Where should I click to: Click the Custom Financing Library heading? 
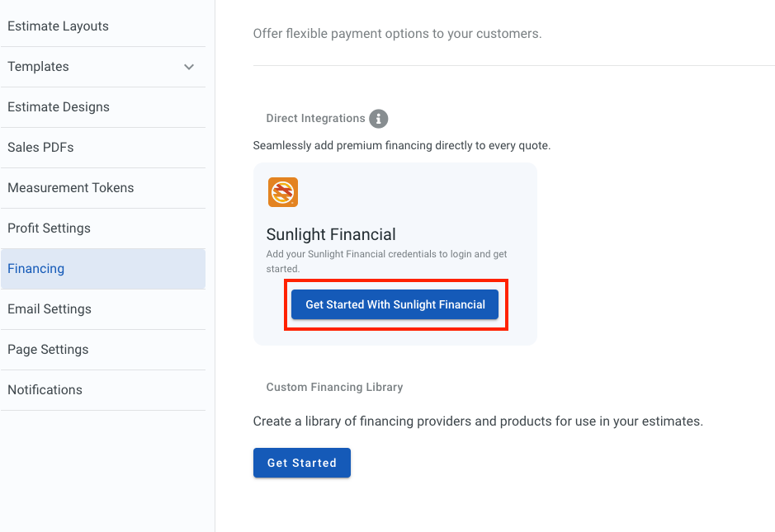tap(334, 387)
